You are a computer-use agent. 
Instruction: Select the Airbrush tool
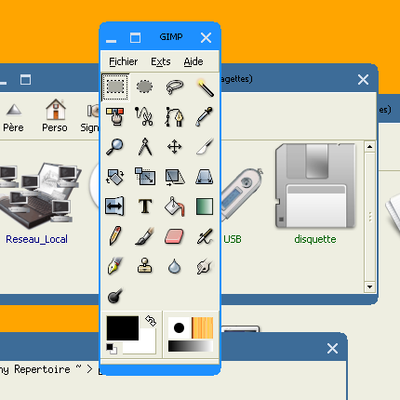(204, 236)
